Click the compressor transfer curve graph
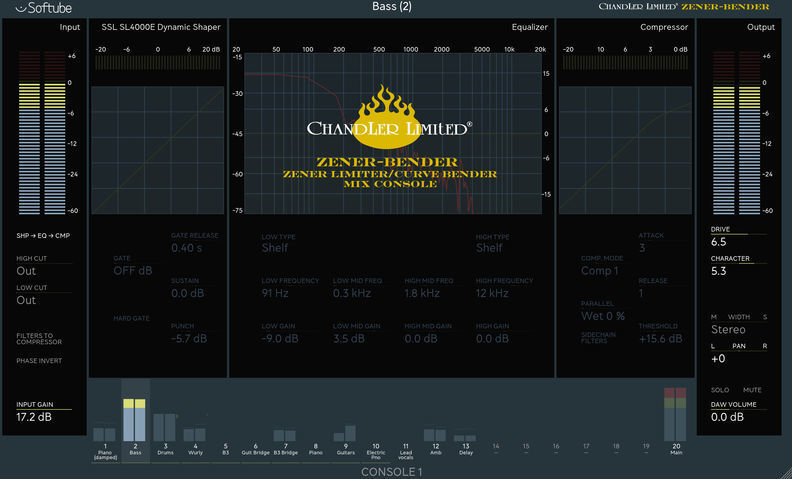 click(x=625, y=150)
